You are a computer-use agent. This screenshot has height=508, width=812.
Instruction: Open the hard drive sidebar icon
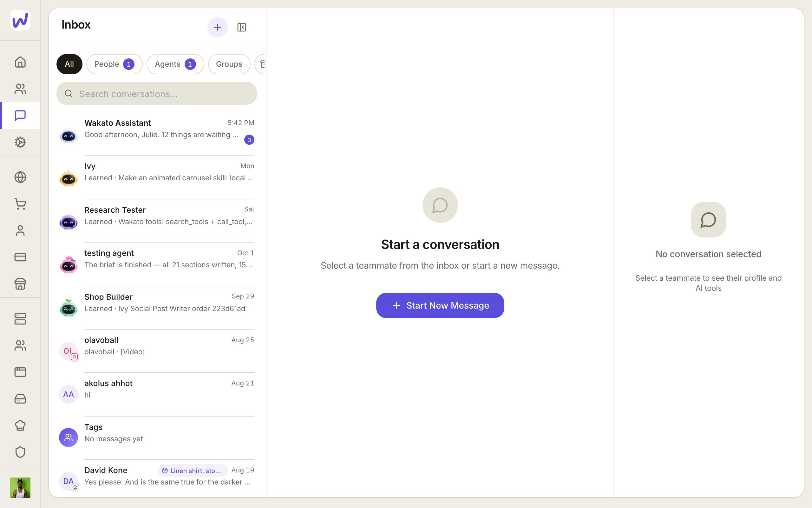click(20, 399)
